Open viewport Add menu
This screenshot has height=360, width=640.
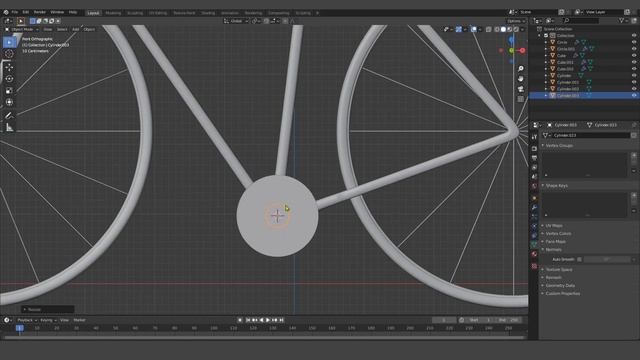click(76, 29)
